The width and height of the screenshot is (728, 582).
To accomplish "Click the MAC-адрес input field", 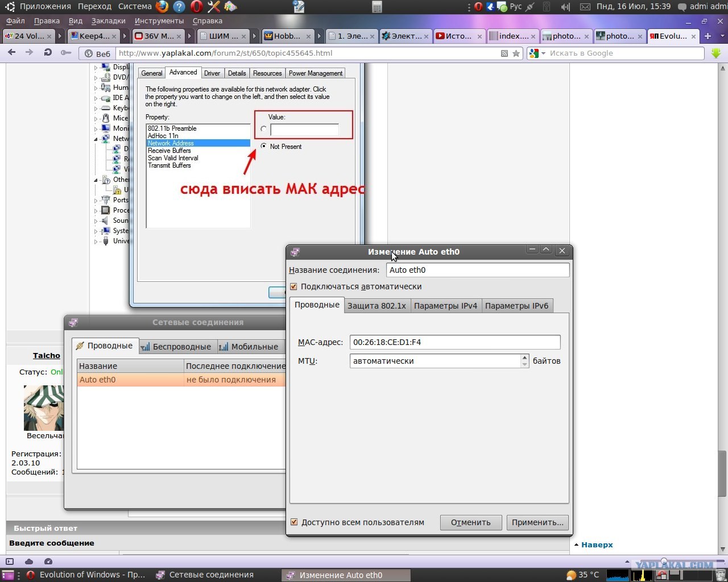I will point(455,342).
